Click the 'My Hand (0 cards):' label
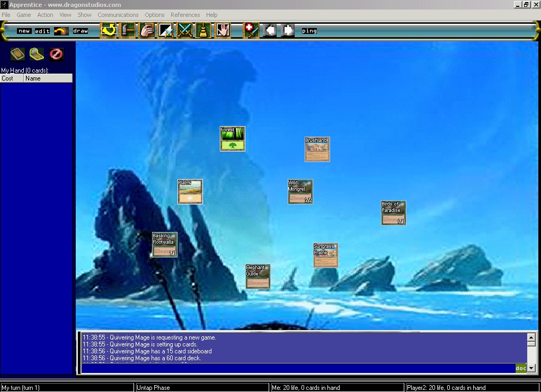Screen dimensions: 541x392 25,70
